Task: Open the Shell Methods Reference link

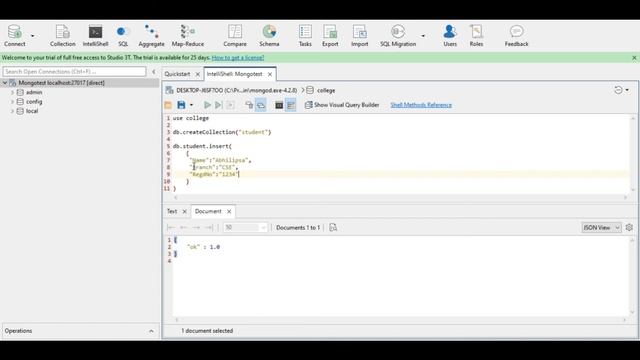Action: (421, 105)
